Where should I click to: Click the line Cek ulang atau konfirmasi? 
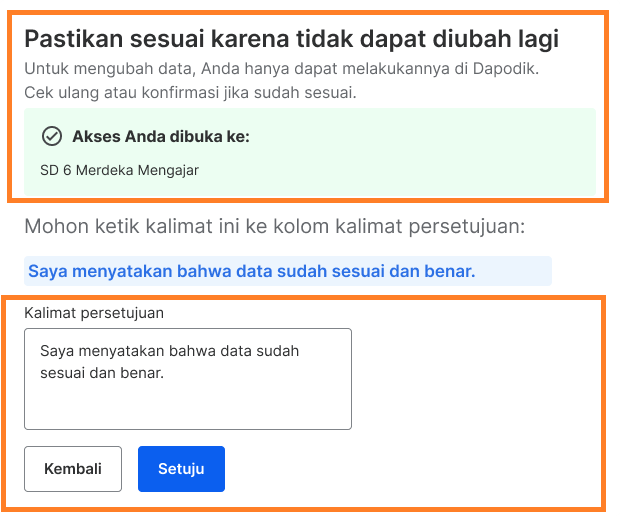point(190,93)
